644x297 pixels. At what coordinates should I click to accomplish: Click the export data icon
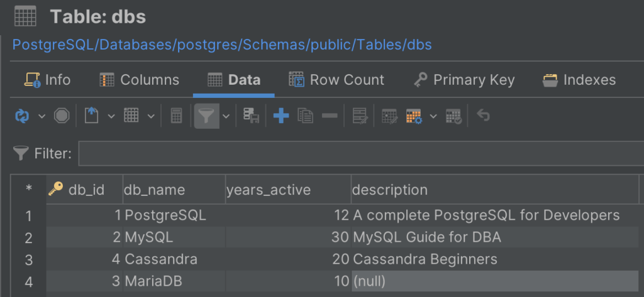tap(92, 116)
